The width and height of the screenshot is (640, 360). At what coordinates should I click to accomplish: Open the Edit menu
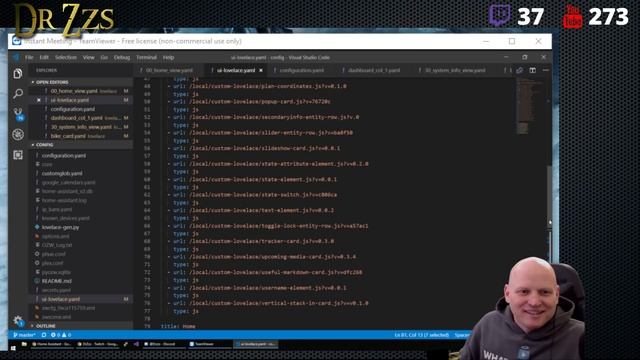[44, 58]
